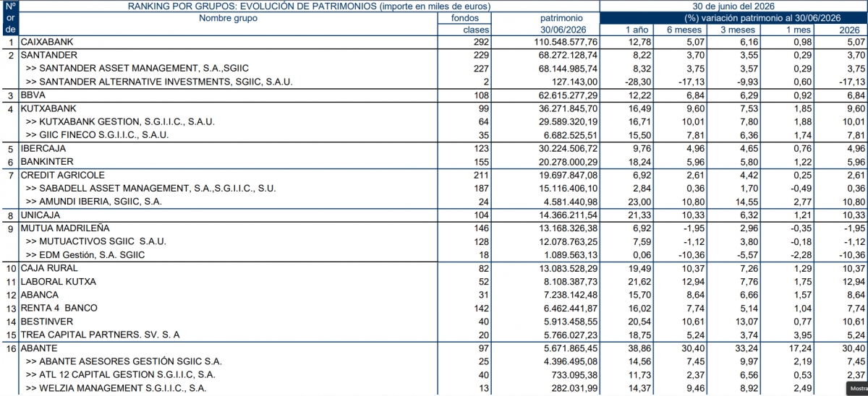Click ABANTE ASESORES GESTIÓN SGIIC S.A. entry
Viewport: 868px width, 396px height.
[124, 361]
